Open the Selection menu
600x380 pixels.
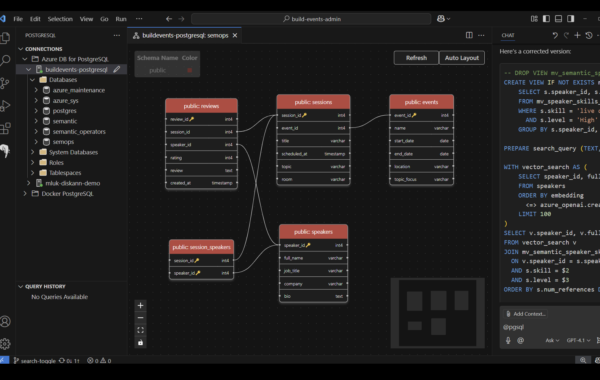click(60, 19)
